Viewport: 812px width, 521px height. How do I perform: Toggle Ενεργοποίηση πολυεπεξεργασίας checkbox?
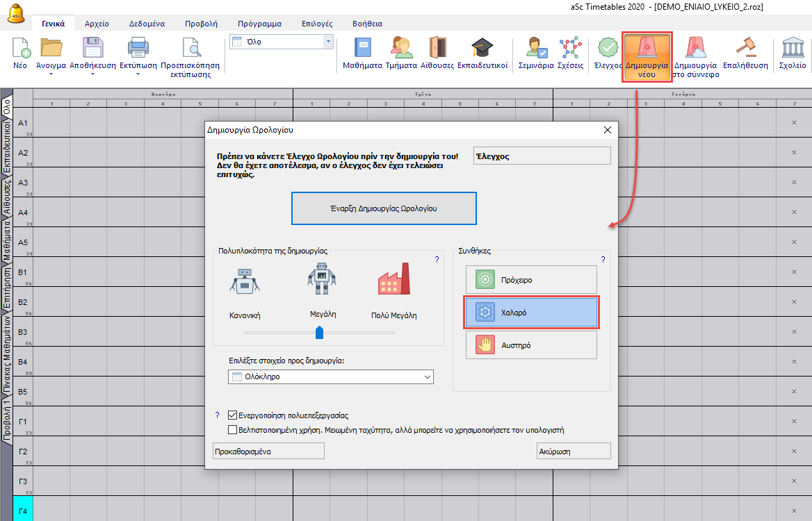pyautogui.click(x=234, y=415)
